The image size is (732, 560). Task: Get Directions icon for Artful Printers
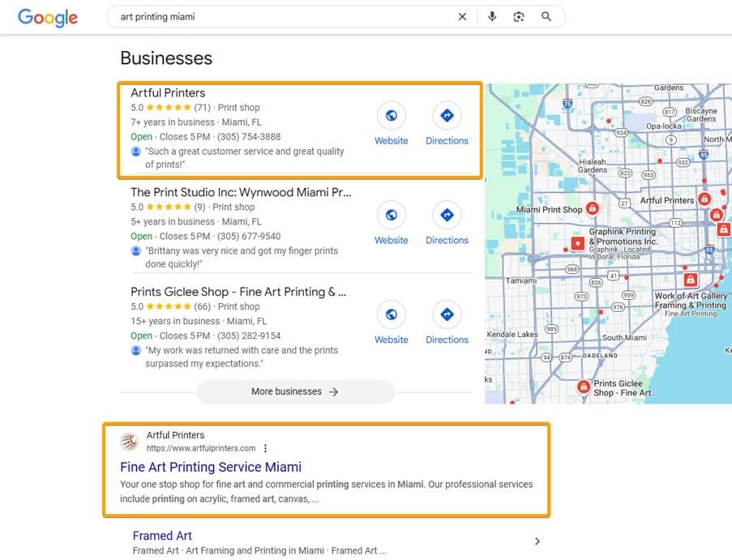point(447,115)
